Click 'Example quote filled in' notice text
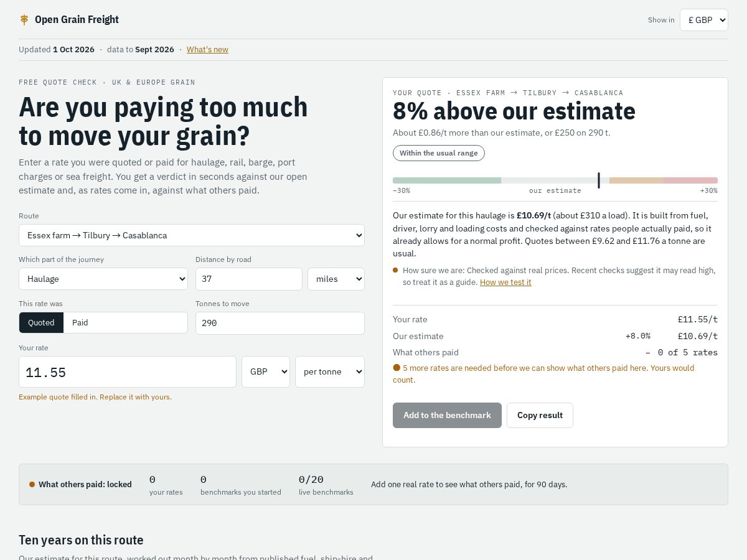Image resolution: width=747 pixels, height=560 pixels. (95, 397)
